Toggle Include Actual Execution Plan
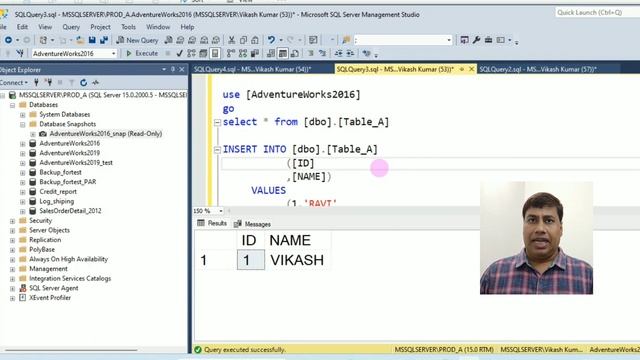 click(x=231, y=53)
